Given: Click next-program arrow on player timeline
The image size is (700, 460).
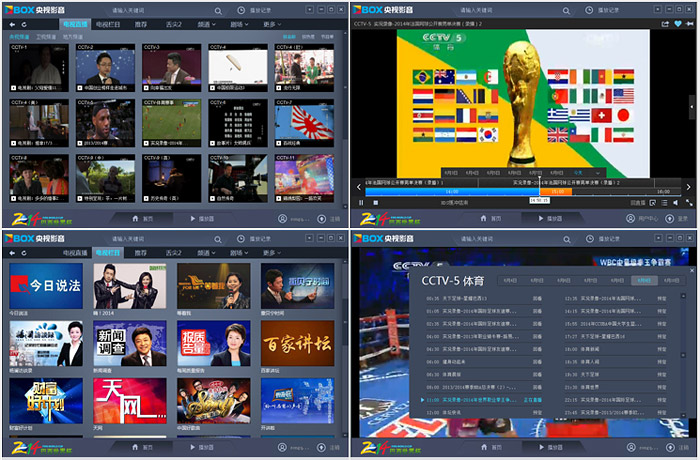Looking at the screenshot, I should coord(688,187).
